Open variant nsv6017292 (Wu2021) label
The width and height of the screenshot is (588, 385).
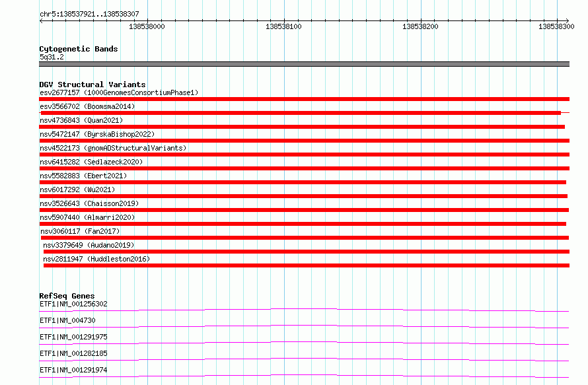tap(77, 190)
